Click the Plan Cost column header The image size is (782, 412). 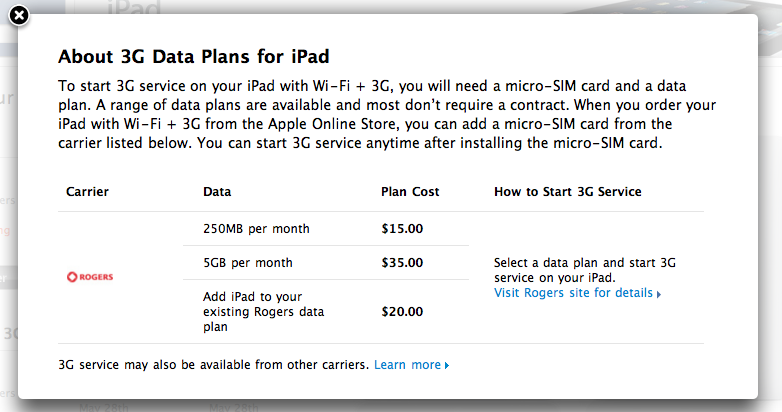[410, 192]
